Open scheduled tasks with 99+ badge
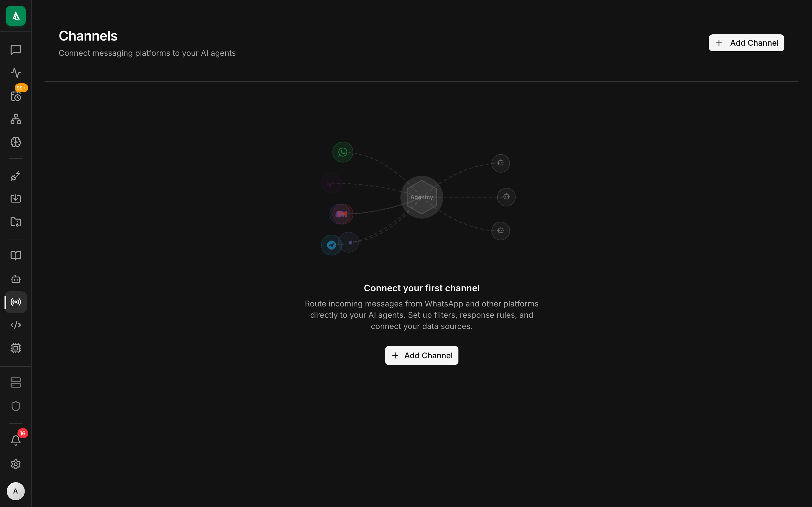The height and width of the screenshot is (507, 812). click(x=16, y=96)
